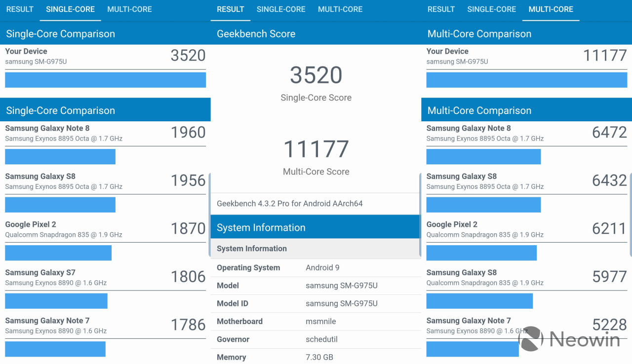Switch to SINGLE-CORE tab in the Multi-Core Comparison panel
This screenshot has width=632, height=364.
[491, 9]
